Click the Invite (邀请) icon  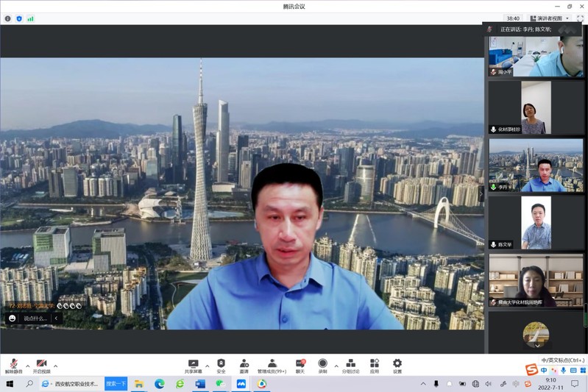click(x=244, y=366)
